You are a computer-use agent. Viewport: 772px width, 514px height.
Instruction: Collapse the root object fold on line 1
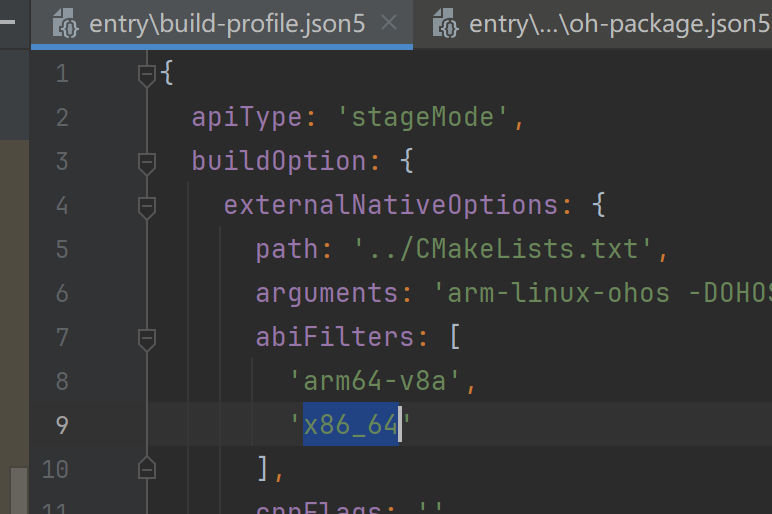147,73
